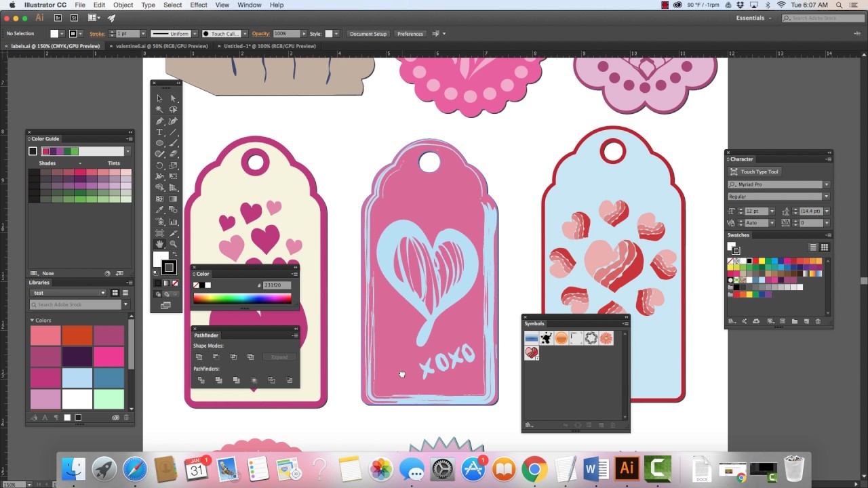
Task: Collapse the Colors section in Libraries
Action: pyautogui.click(x=32, y=320)
